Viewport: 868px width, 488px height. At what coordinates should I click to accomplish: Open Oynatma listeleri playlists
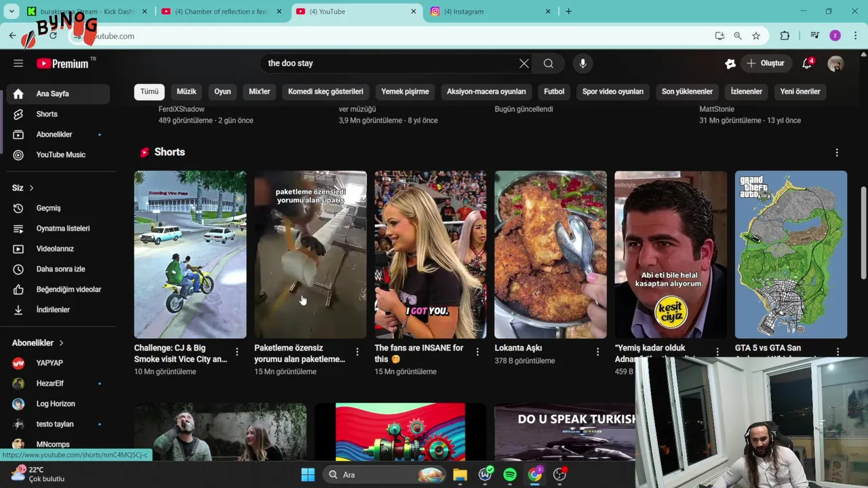pos(58,228)
